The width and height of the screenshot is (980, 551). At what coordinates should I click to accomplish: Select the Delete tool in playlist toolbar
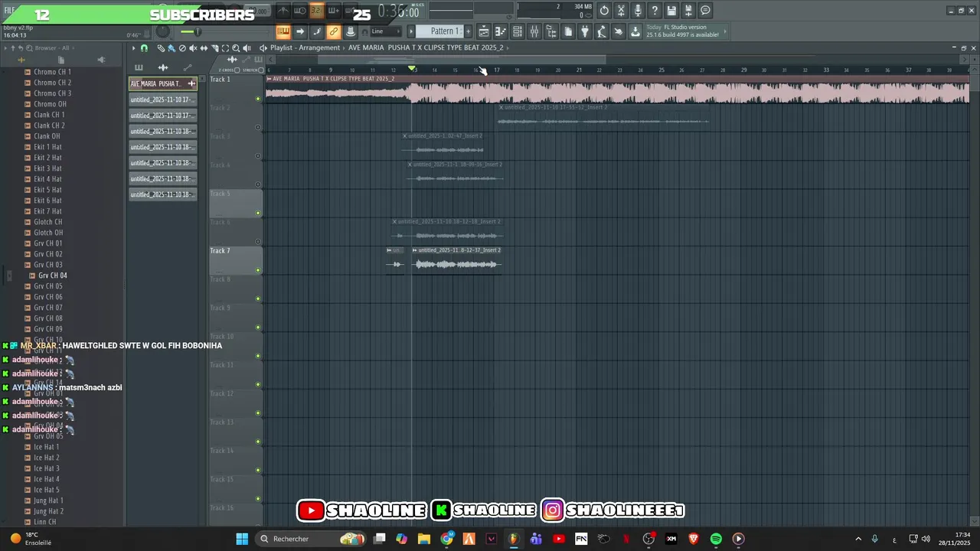(x=182, y=48)
